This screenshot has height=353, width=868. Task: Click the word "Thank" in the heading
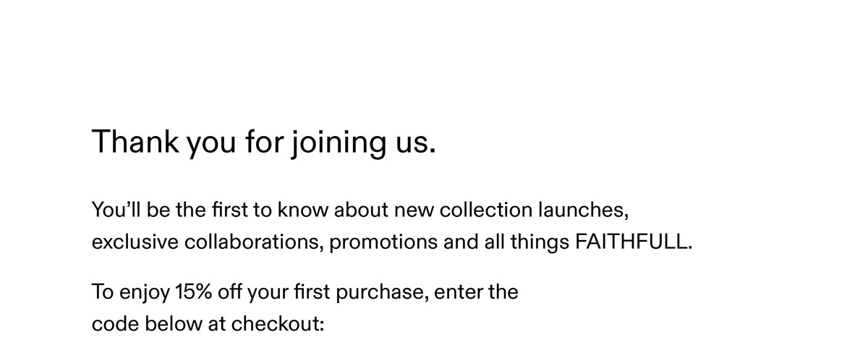tap(135, 141)
